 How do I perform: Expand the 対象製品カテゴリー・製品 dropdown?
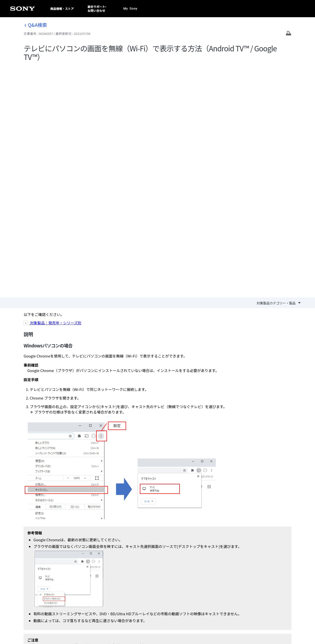pyautogui.click(x=278, y=303)
